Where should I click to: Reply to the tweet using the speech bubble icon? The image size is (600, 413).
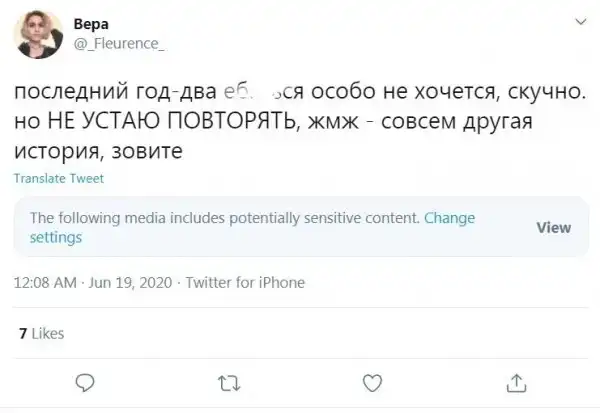coord(85,382)
